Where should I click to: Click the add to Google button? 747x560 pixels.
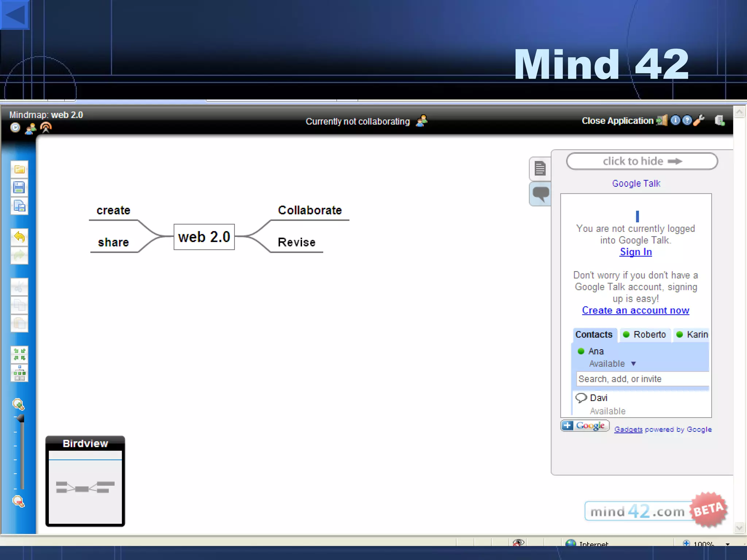point(585,426)
